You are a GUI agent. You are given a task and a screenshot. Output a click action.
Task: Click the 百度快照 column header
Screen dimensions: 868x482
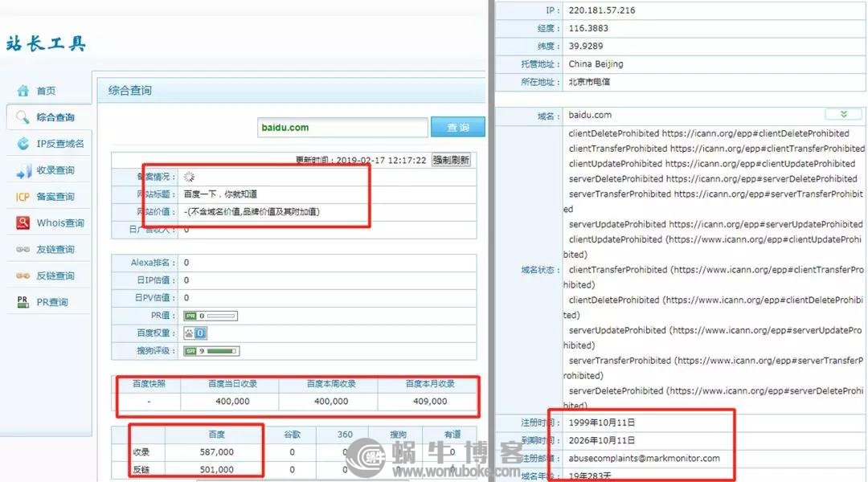[x=149, y=383]
